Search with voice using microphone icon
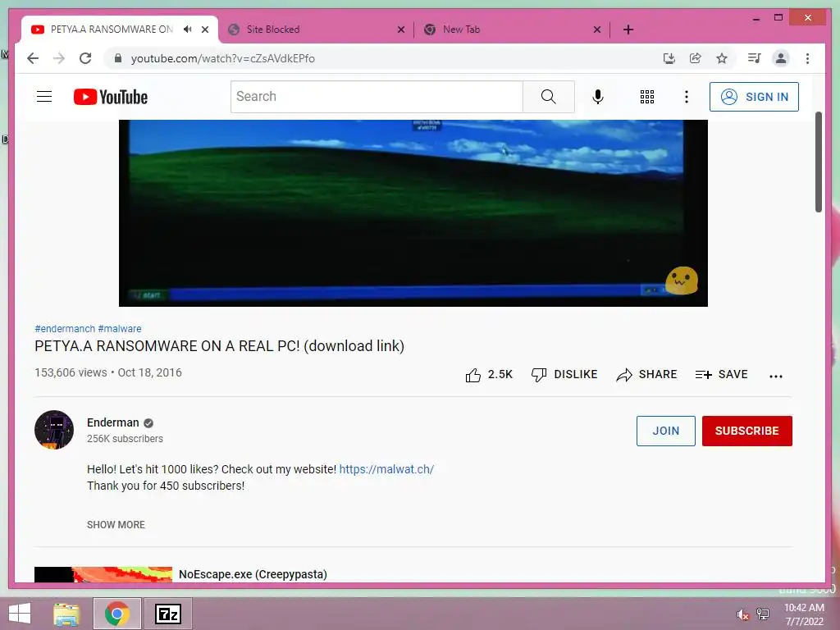This screenshot has width=840, height=630. 598,97
